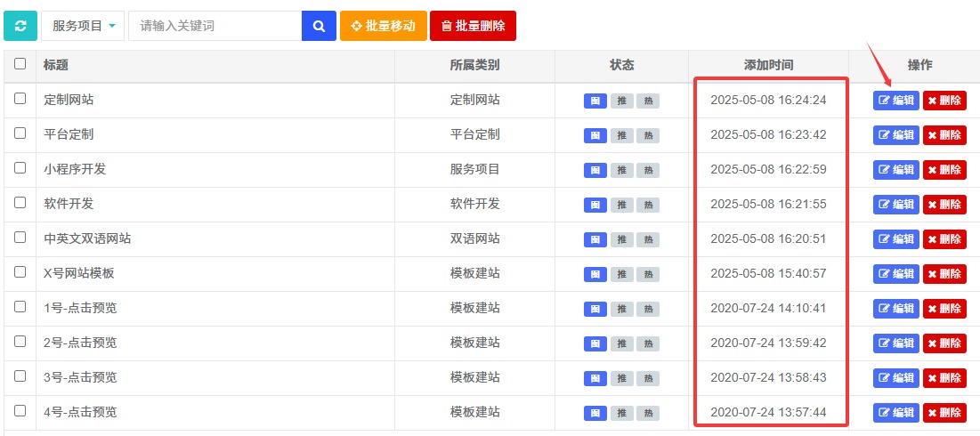Screen dimensions: 980x436
Task: Click the teal refresh icon button
Action: click(20, 26)
